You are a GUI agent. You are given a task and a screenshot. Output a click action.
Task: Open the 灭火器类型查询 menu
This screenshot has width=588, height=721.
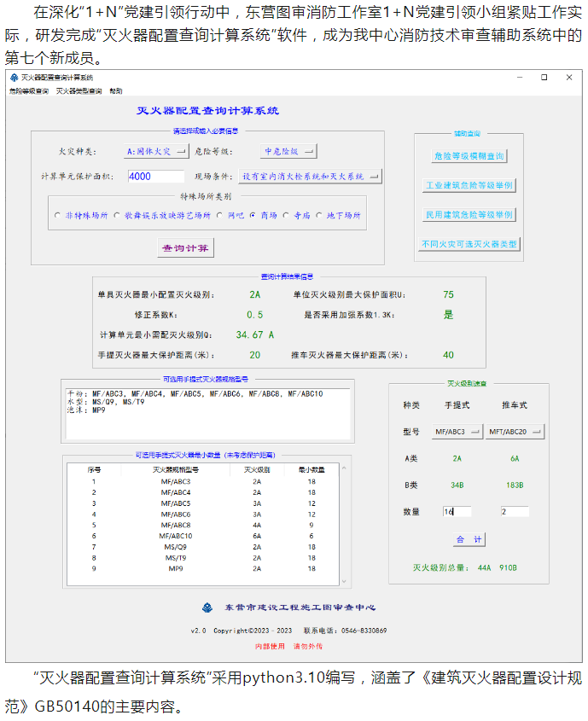pos(79,91)
